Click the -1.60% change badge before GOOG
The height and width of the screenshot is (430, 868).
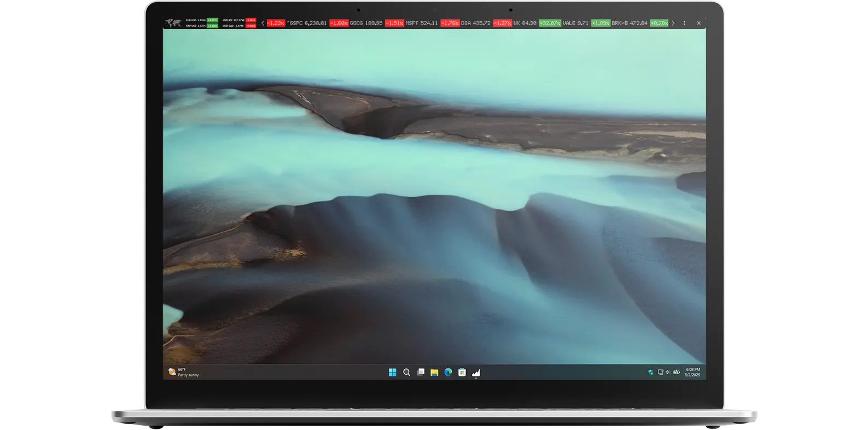[339, 23]
